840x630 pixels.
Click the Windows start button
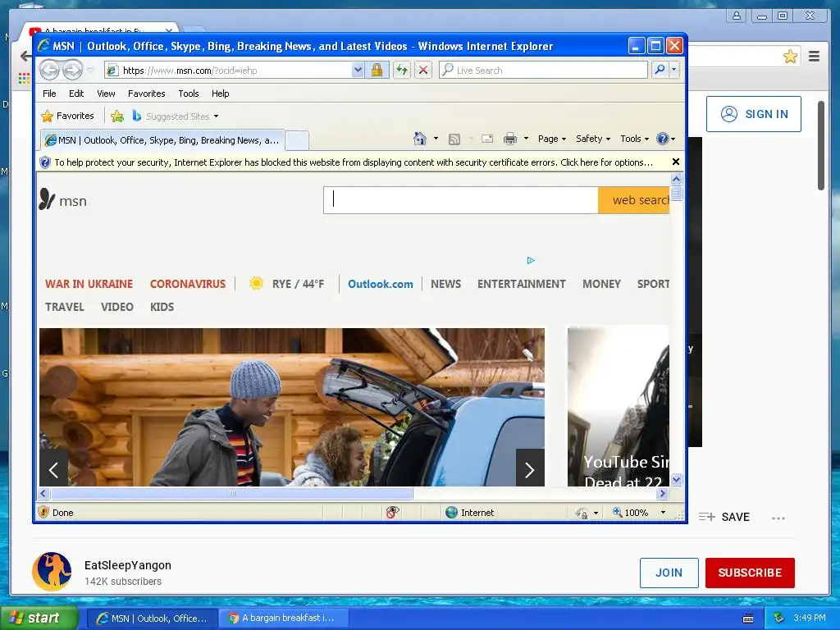tap(39, 618)
